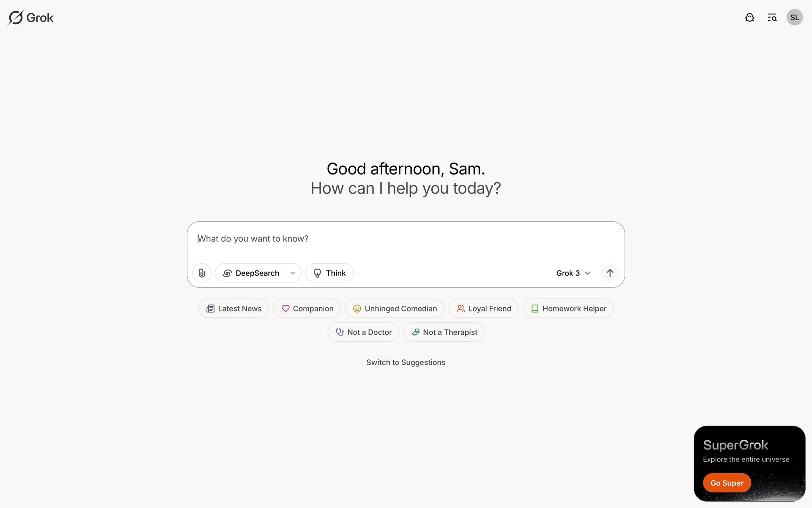The width and height of the screenshot is (812, 508).
Task: Select the Latest News chip
Action: (x=233, y=308)
